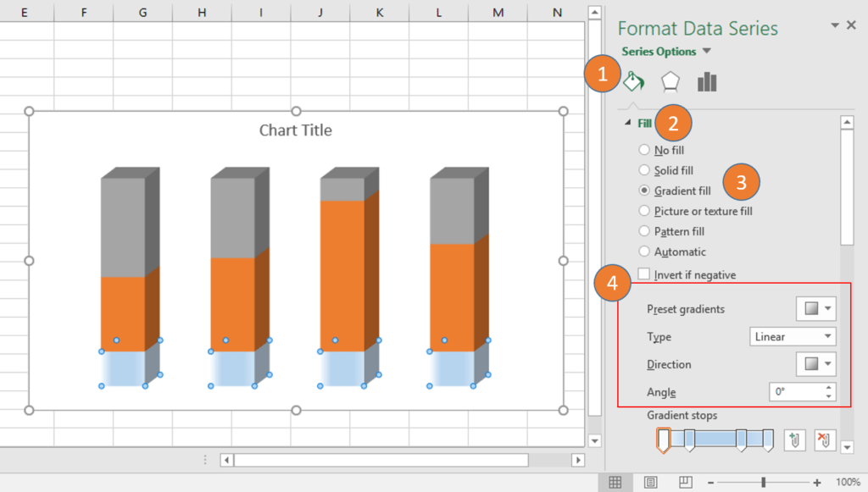
Task: Click the third column's gray top segment
Action: coord(342,190)
